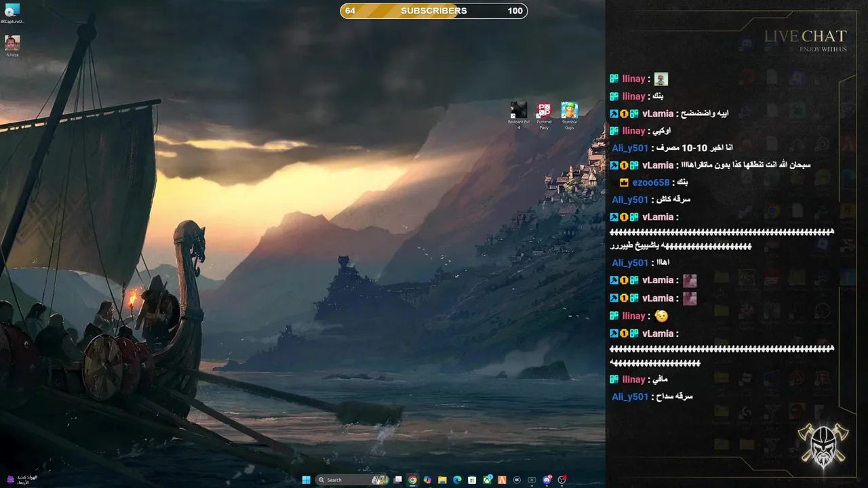The width and height of the screenshot is (868, 488).
Task: Open Discord from the taskbar
Action: pyautogui.click(x=547, y=480)
